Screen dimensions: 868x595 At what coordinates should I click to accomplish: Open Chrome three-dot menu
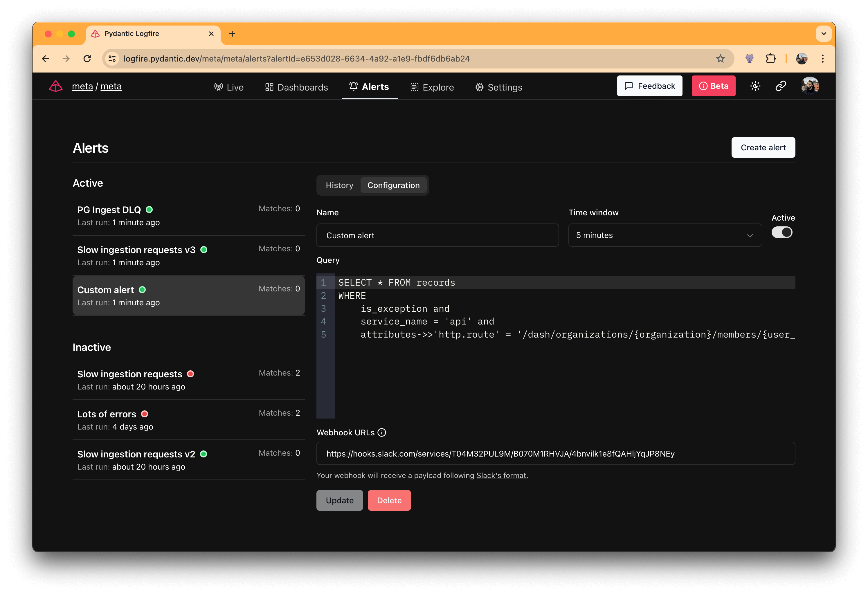pyautogui.click(x=822, y=59)
